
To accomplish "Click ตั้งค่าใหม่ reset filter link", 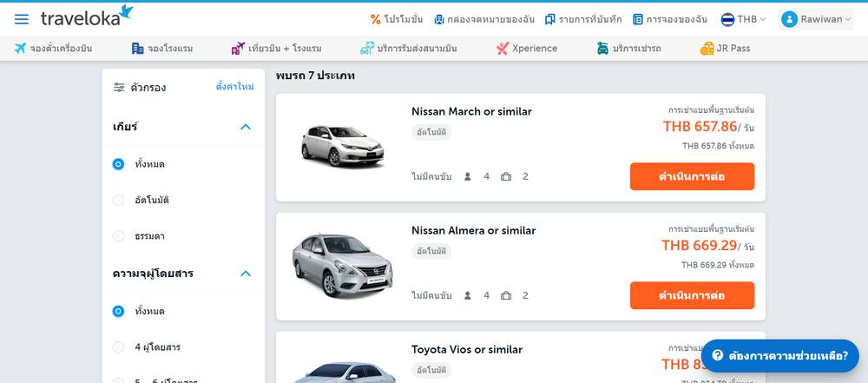I will click(x=234, y=87).
